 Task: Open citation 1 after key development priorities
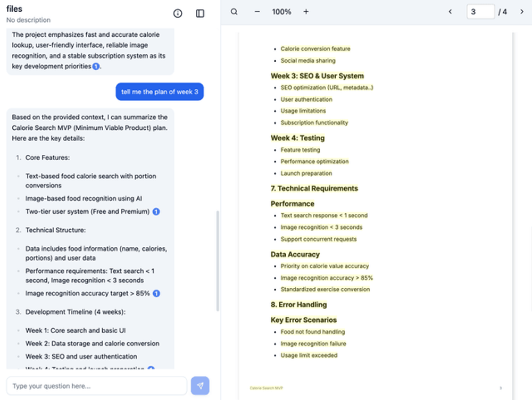[x=96, y=66]
